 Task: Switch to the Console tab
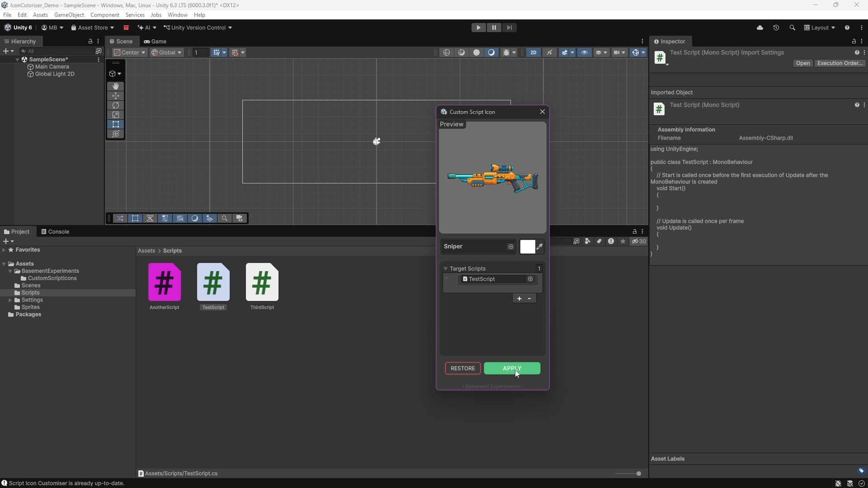[55, 232]
